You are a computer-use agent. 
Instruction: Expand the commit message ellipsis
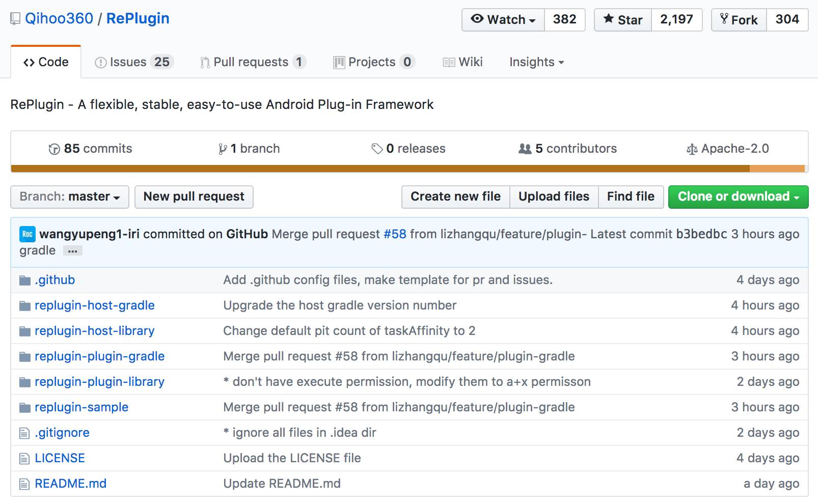point(72,251)
